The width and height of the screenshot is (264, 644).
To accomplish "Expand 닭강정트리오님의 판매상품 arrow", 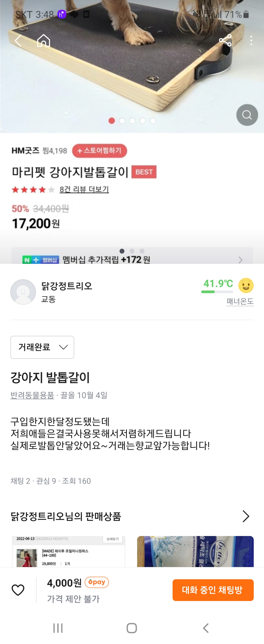I will click(246, 516).
